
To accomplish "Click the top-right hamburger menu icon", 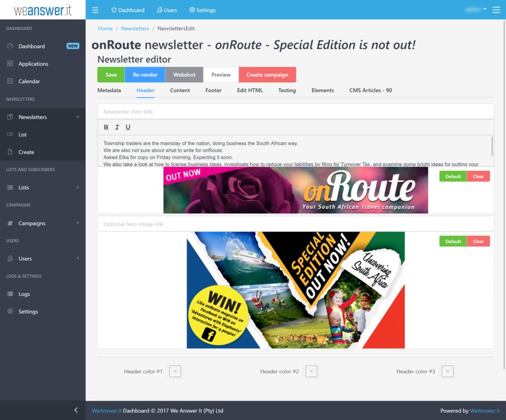I will pyautogui.click(x=496, y=10).
